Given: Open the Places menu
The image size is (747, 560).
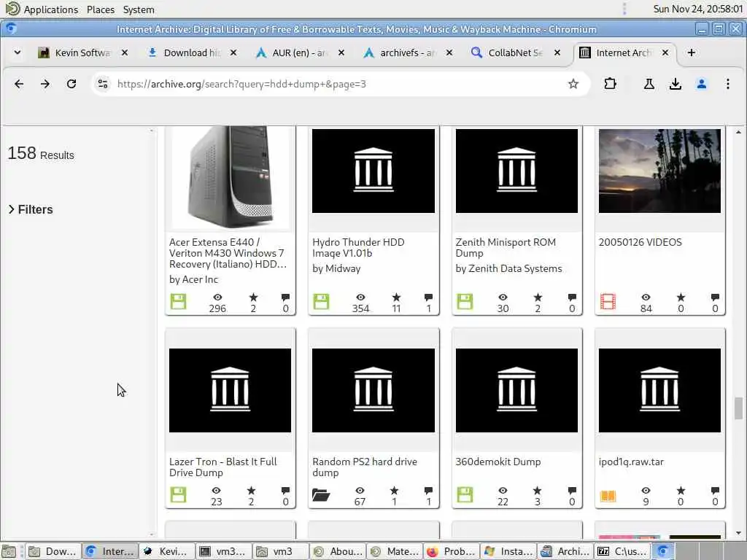Looking at the screenshot, I should click(101, 9).
